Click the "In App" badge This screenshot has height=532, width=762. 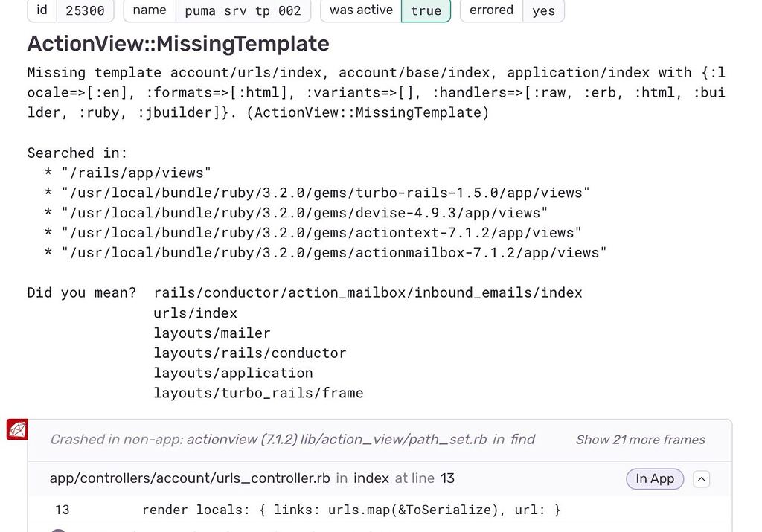(654, 479)
